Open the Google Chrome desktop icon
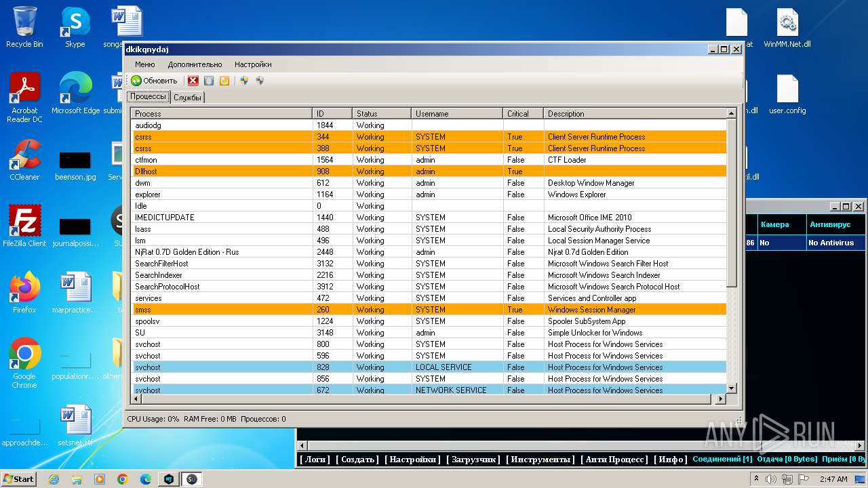This screenshot has height=488, width=868. click(24, 364)
